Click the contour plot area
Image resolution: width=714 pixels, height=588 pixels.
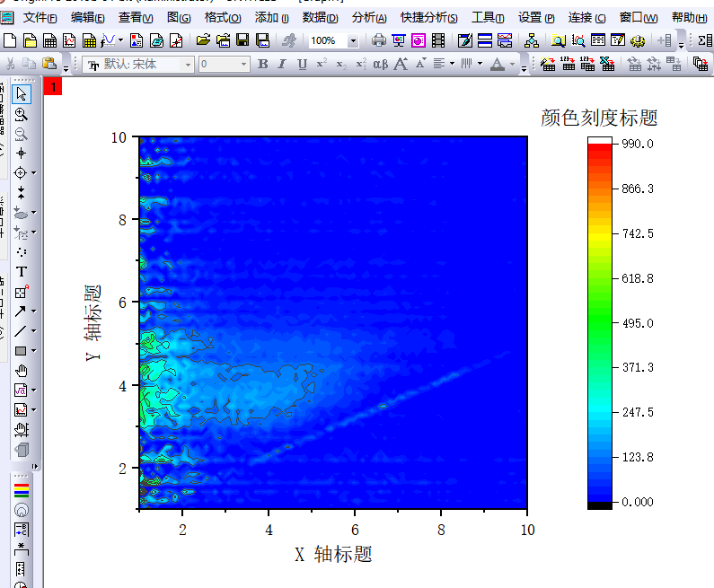click(333, 322)
